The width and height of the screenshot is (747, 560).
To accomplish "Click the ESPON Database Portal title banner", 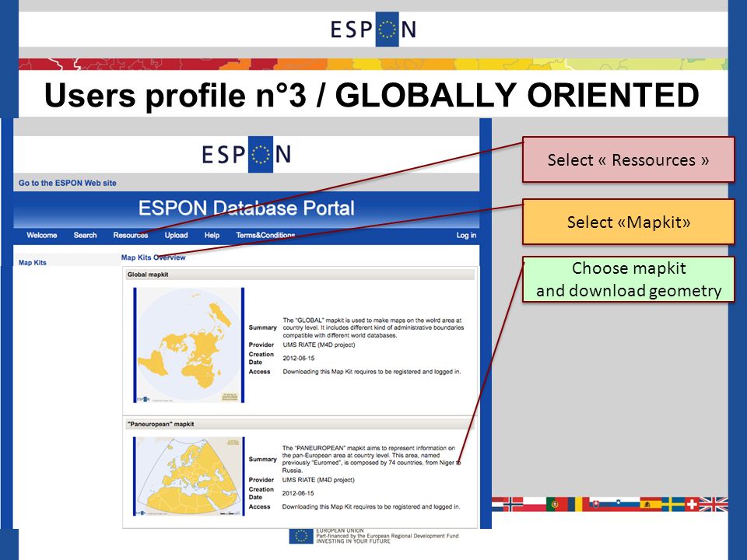I will pyautogui.click(x=247, y=208).
